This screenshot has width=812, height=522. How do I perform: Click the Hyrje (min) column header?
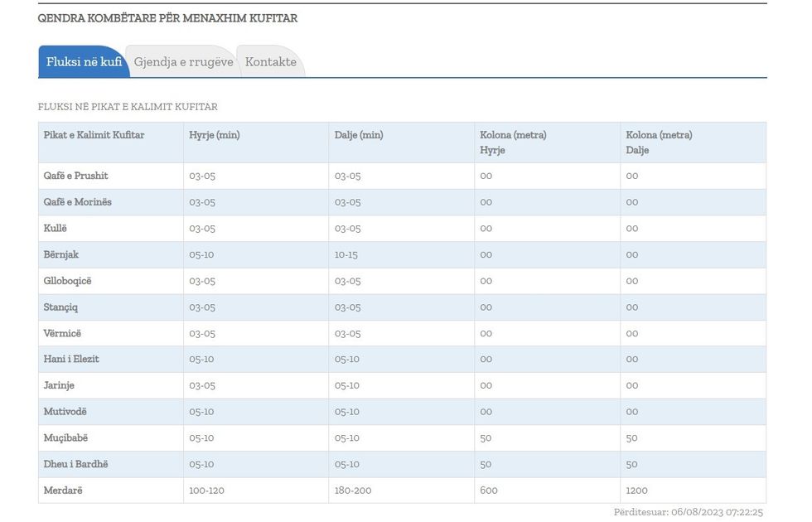214,135
